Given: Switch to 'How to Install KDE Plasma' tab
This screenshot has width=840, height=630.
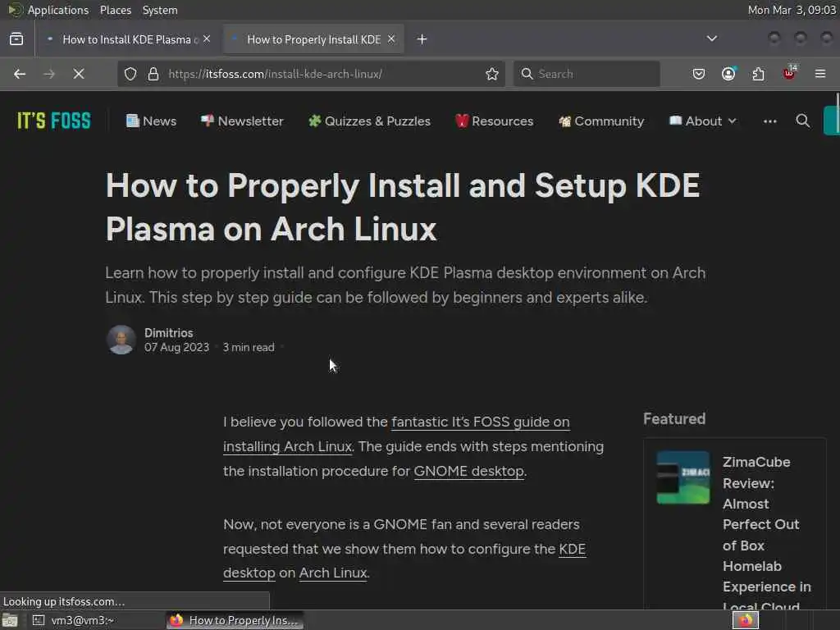Looking at the screenshot, I should point(129,39).
